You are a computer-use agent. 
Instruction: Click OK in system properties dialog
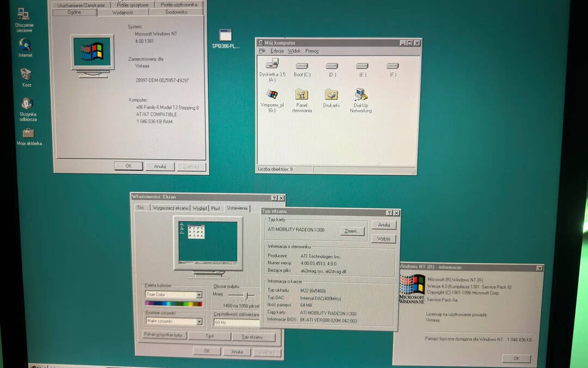tap(128, 166)
